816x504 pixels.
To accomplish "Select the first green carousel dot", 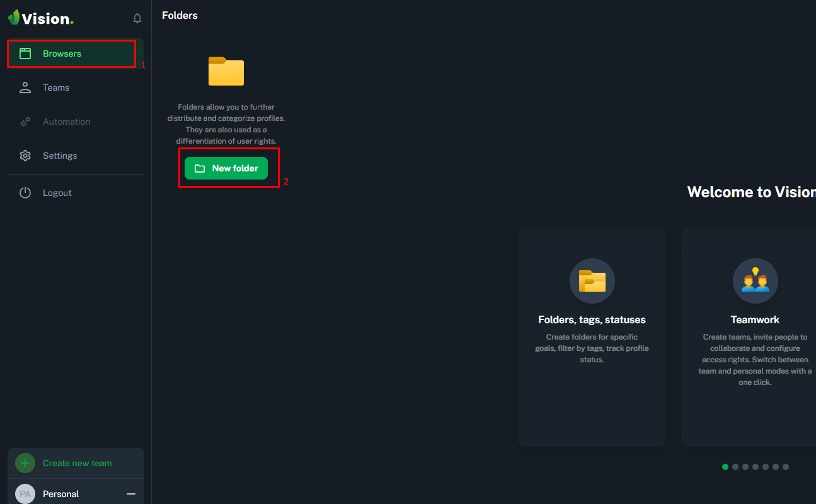I will tap(725, 467).
